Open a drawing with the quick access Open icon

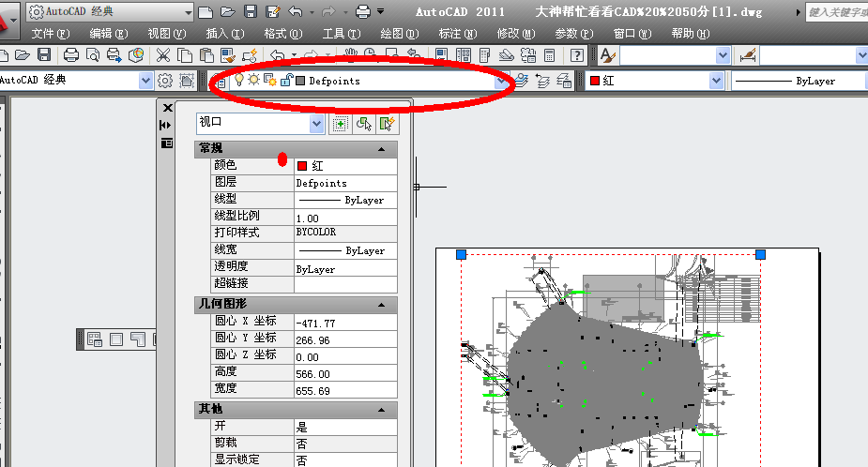tap(227, 11)
